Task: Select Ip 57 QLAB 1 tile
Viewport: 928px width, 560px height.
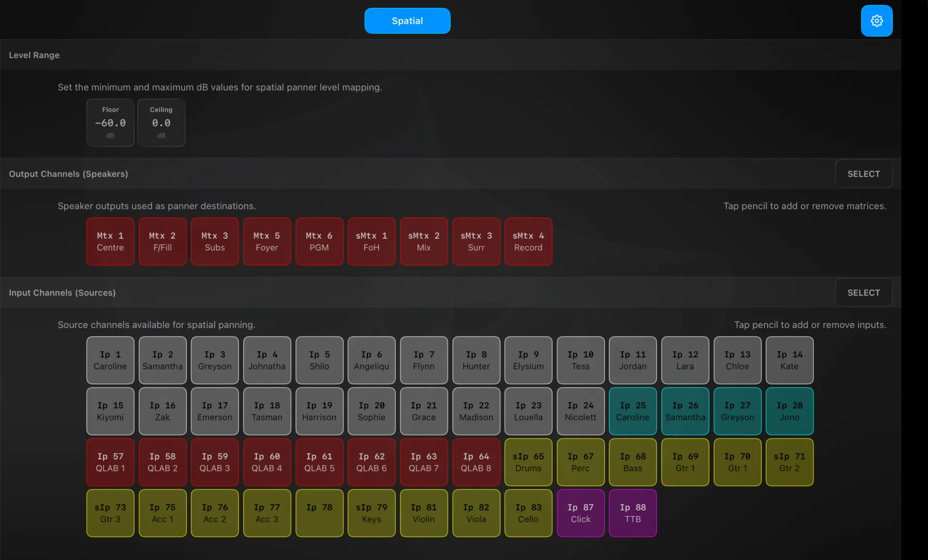Action: pyautogui.click(x=110, y=462)
